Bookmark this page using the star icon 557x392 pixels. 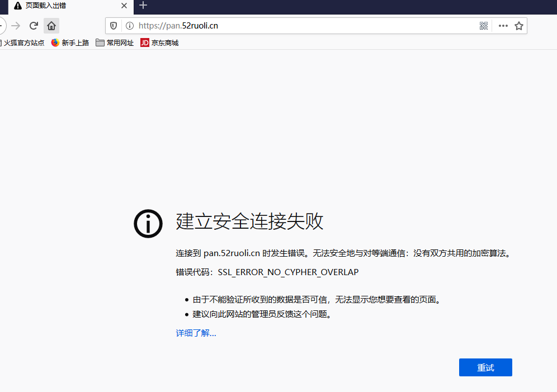click(x=518, y=25)
